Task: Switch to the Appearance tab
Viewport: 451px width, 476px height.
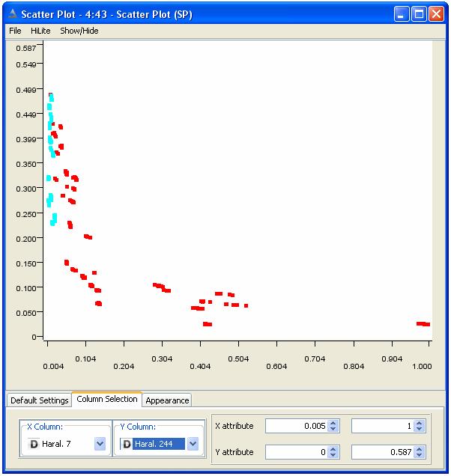Action: tap(167, 400)
